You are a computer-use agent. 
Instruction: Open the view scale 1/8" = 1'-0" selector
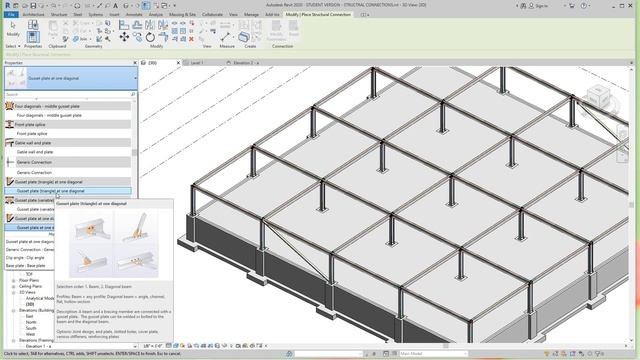coord(153,346)
